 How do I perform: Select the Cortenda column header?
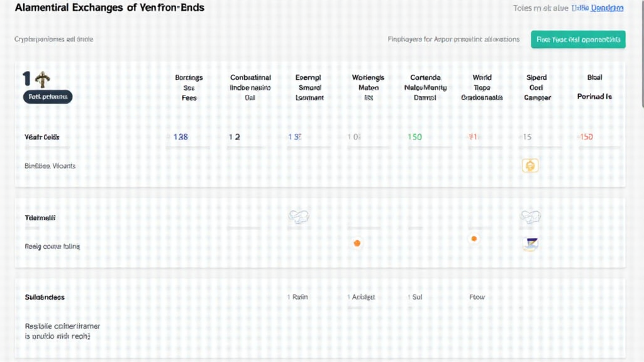tap(425, 87)
